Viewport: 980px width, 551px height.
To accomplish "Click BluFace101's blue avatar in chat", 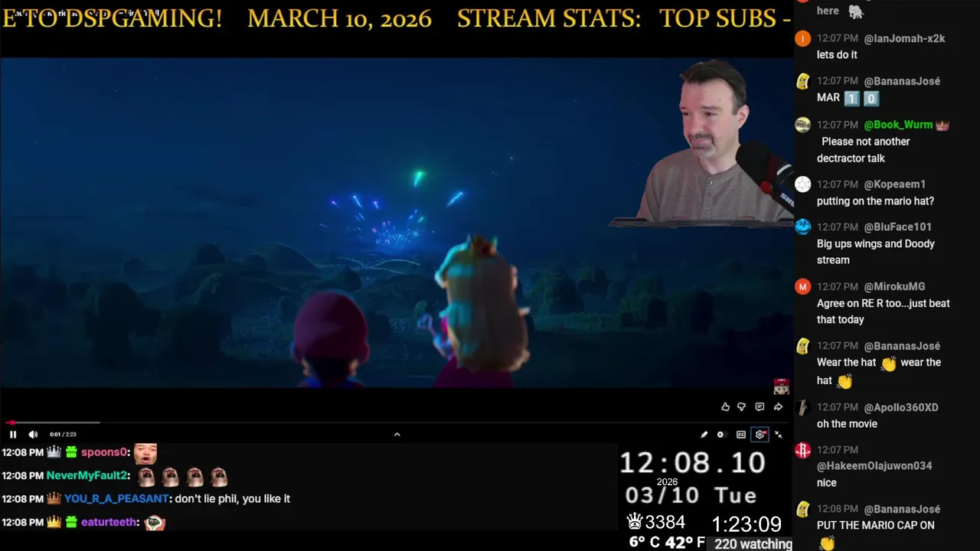I will (802, 227).
